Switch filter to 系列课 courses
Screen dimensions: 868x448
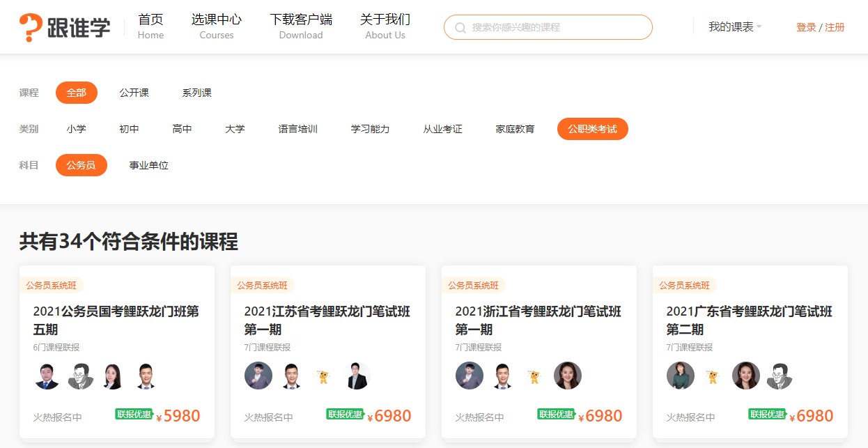tap(196, 92)
